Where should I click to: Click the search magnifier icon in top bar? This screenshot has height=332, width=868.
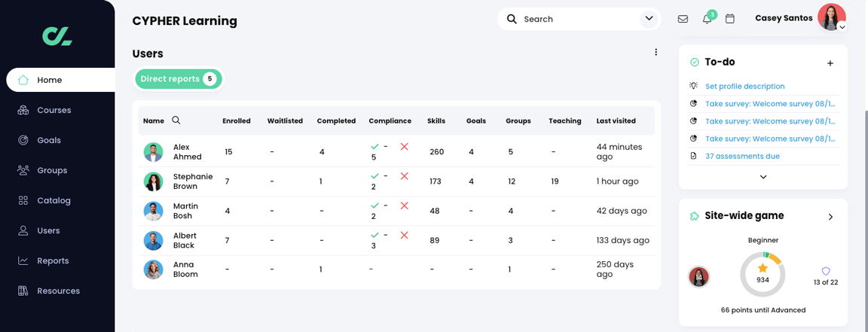512,19
